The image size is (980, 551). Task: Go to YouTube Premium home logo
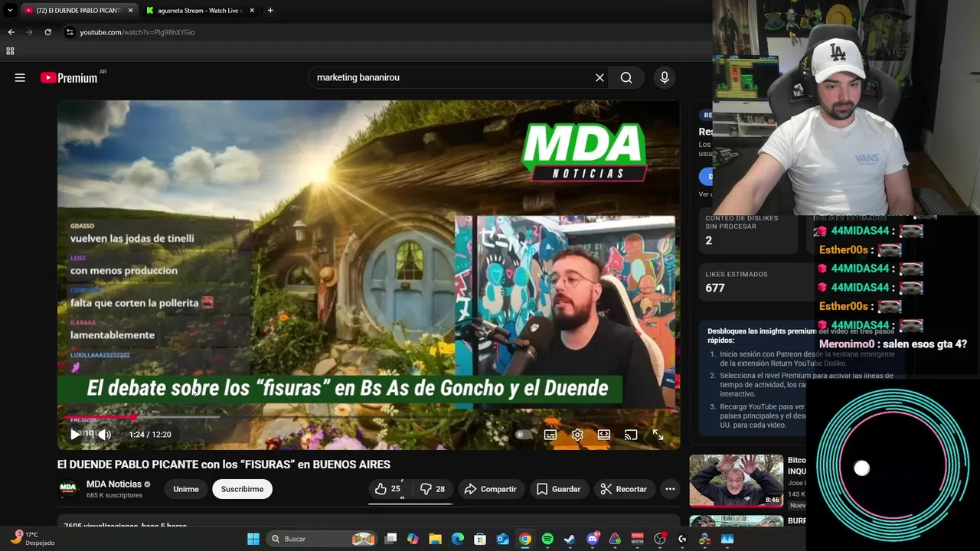[69, 77]
